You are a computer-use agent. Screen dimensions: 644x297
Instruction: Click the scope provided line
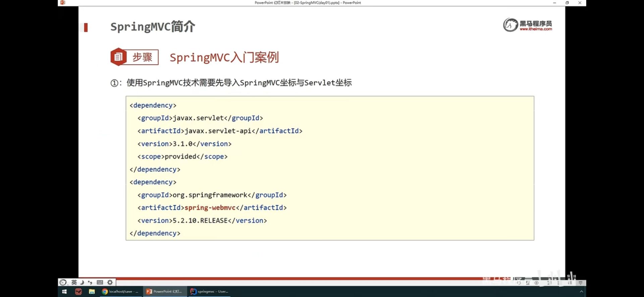pos(182,157)
